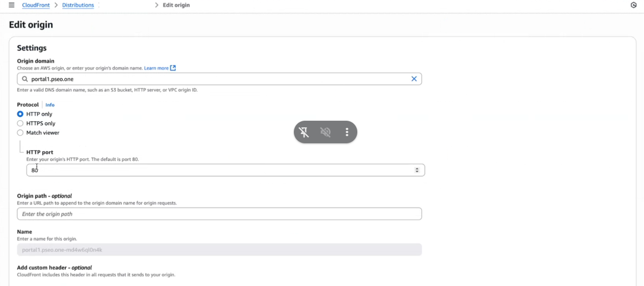
Task: Open the three-dot menu in the floating overlay
Action: coord(347,133)
